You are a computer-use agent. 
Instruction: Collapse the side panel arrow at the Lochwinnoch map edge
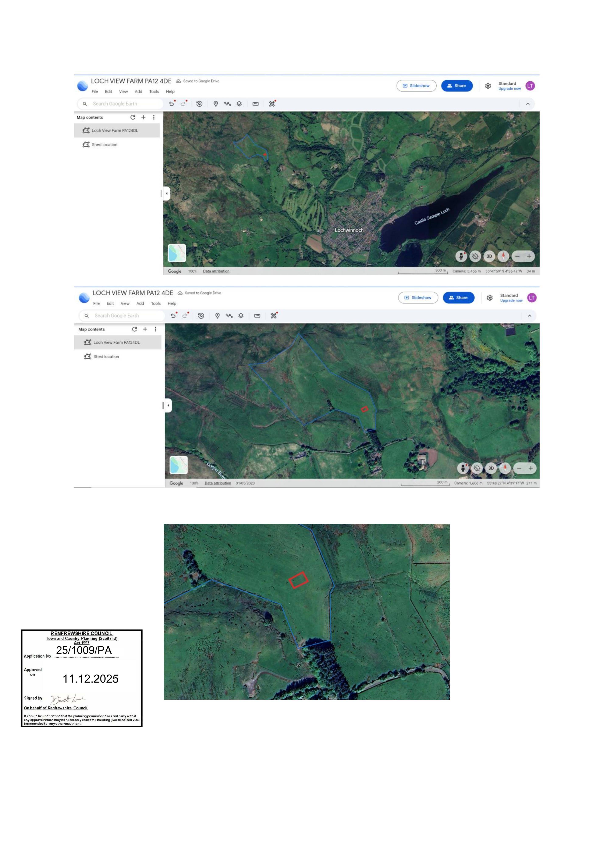[167, 193]
